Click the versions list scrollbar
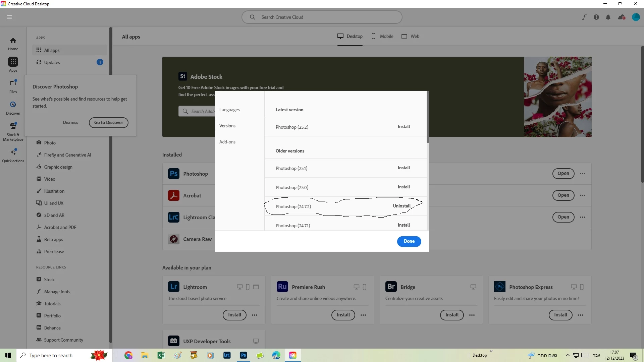The image size is (644, 362). pyautogui.click(x=428, y=117)
